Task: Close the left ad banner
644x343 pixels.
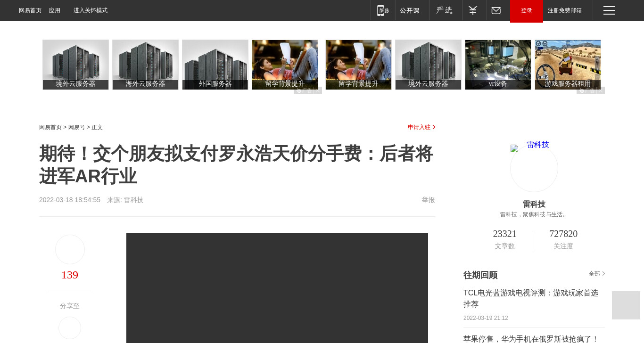Action: coord(318,90)
